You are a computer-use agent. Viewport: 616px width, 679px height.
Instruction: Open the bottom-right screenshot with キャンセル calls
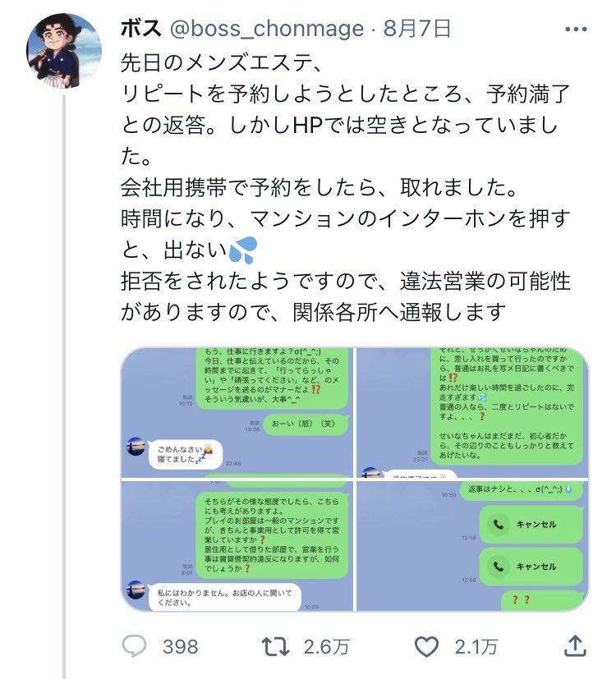(472, 546)
